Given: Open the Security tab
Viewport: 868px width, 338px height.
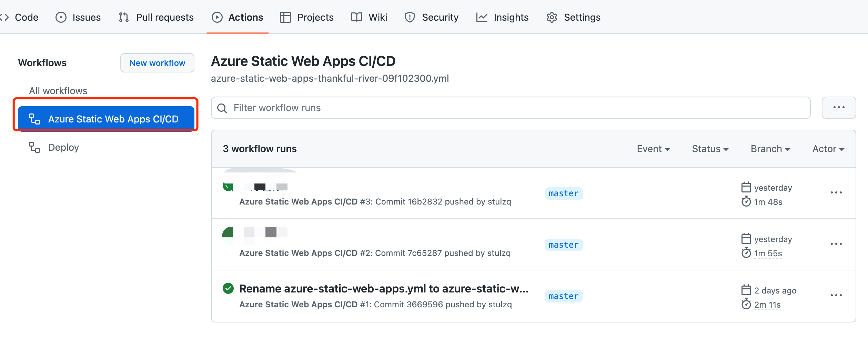Looking at the screenshot, I should pos(431,17).
